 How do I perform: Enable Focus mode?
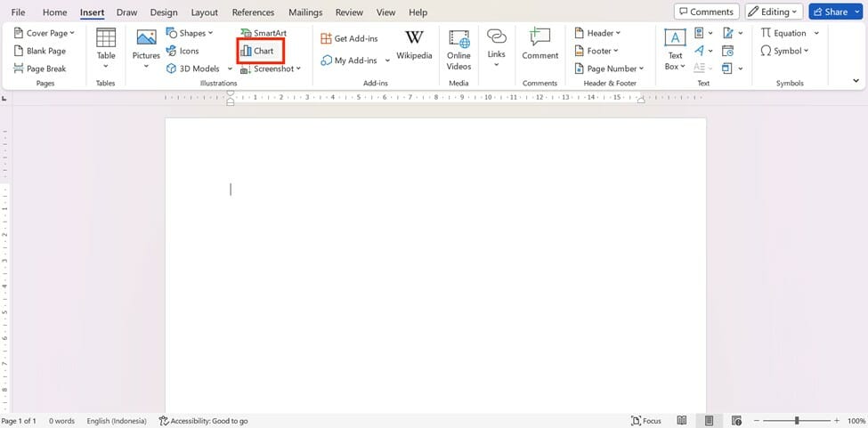tap(646, 421)
